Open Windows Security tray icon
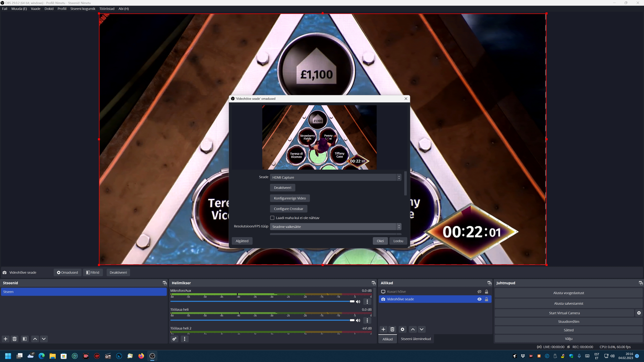The height and width of the screenshot is (362, 644). pyautogui.click(x=571, y=356)
